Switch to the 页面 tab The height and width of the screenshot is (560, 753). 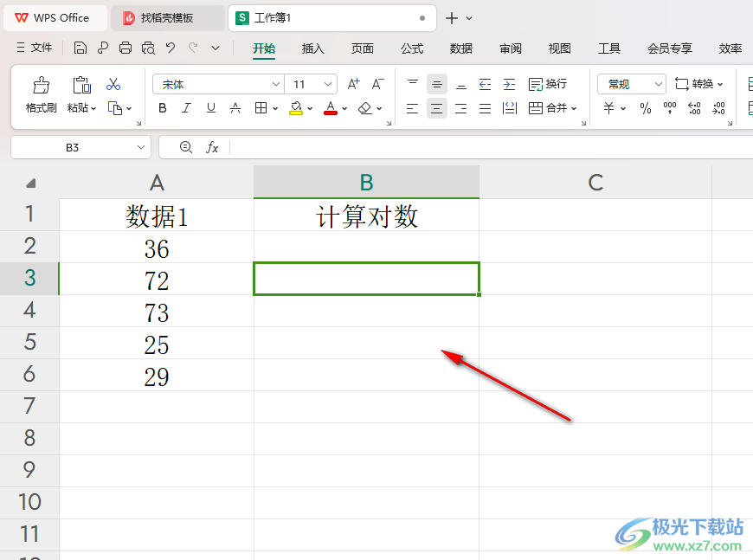tap(362, 48)
